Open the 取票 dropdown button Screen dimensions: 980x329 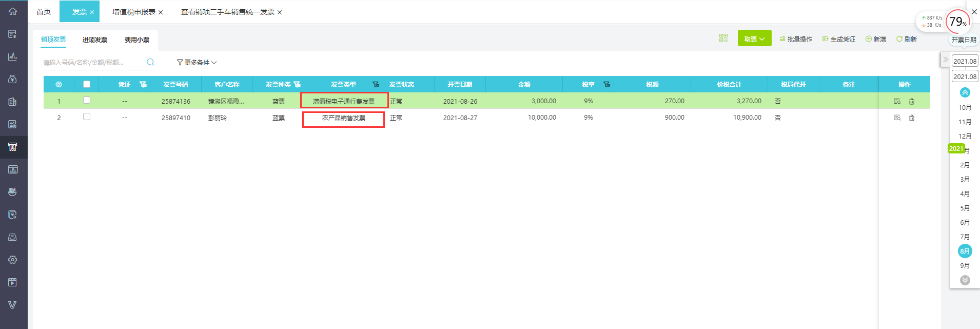click(x=754, y=38)
